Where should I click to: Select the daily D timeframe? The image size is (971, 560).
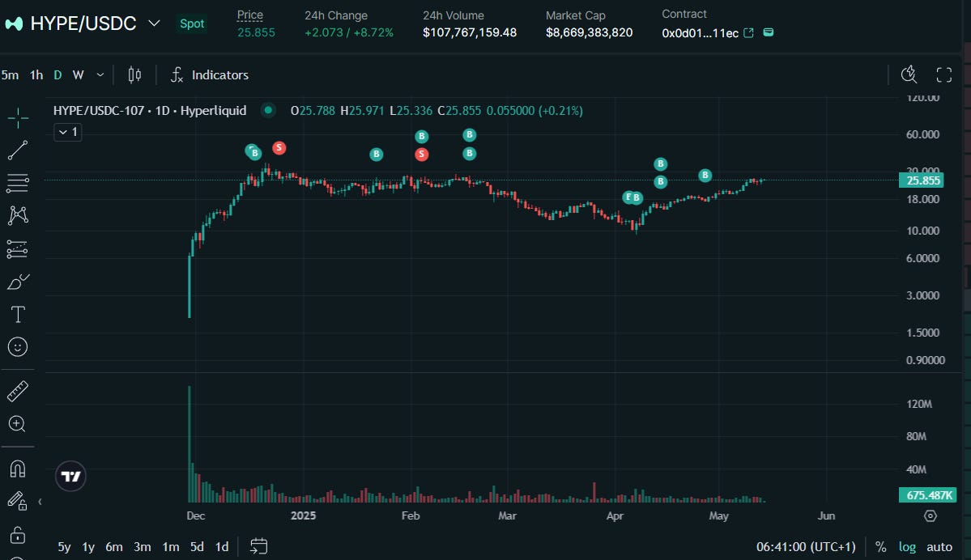[57, 75]
